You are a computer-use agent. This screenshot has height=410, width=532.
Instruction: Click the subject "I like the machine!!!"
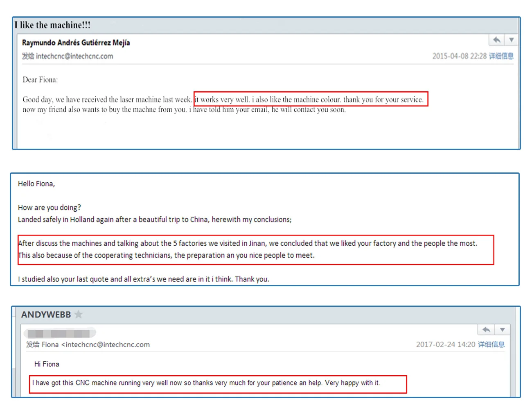[x=53, y=25]
